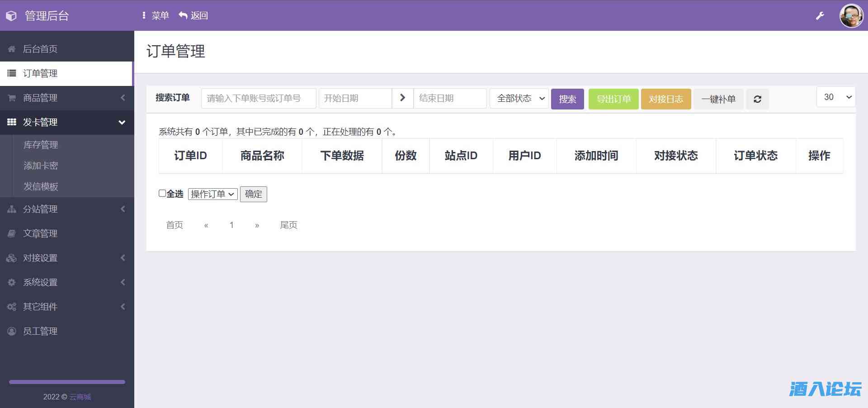Screen dimensions: 868x408
Task: Click the green 导出订单 button
Action: click(613, 99)
